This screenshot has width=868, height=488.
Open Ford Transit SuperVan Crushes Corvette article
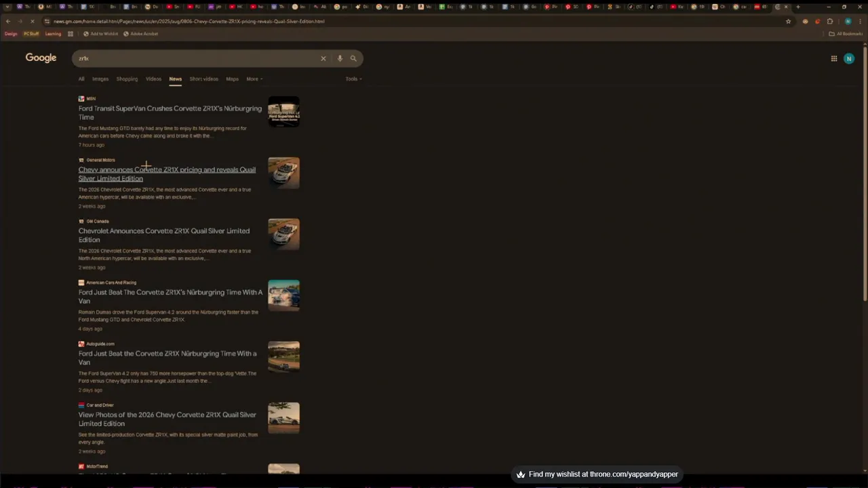coord(170,113)
